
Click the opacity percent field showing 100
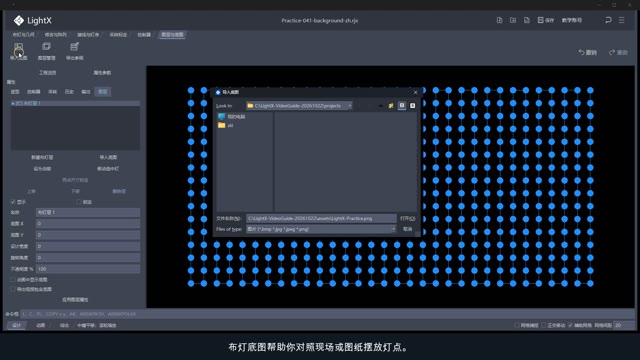88,269
